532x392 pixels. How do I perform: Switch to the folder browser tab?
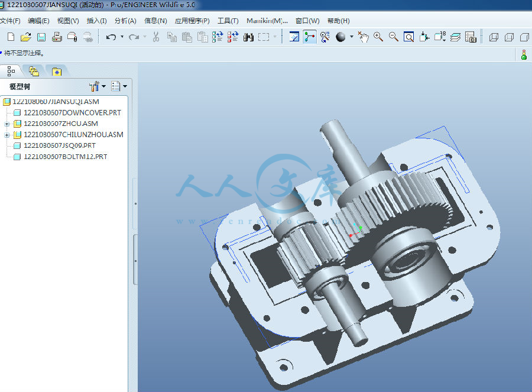pos(34,72)
